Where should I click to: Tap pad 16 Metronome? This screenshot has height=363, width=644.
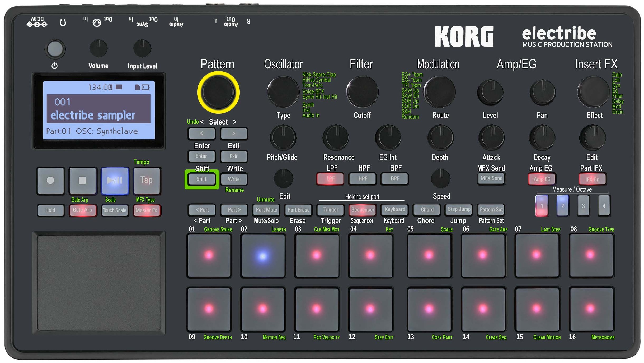click(591, 309)
